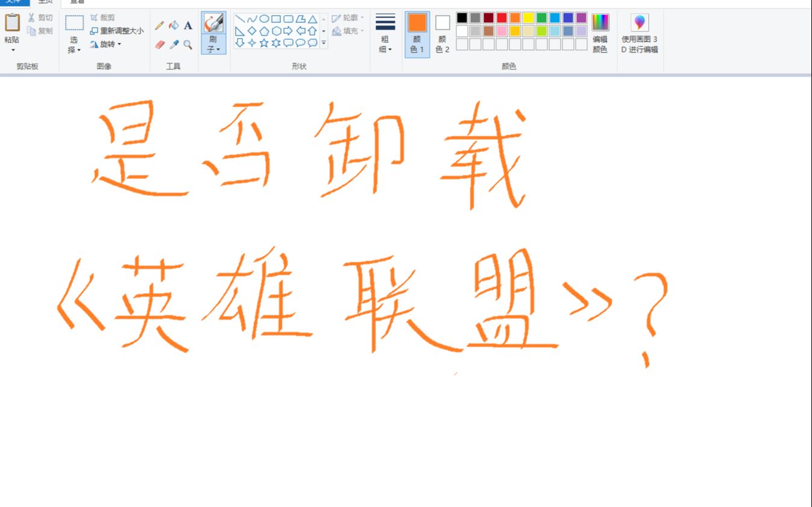Pick the black color swatch
The image size is (812, 507).
coord(462,18)
